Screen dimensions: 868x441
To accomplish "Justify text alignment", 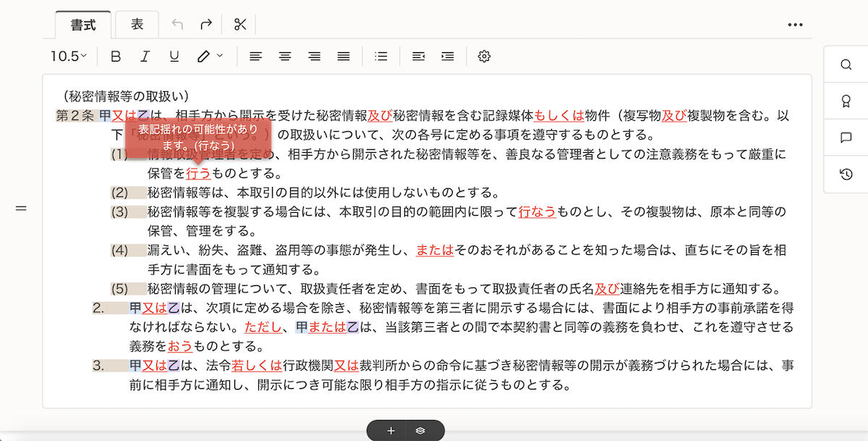I will pos(344,56).
